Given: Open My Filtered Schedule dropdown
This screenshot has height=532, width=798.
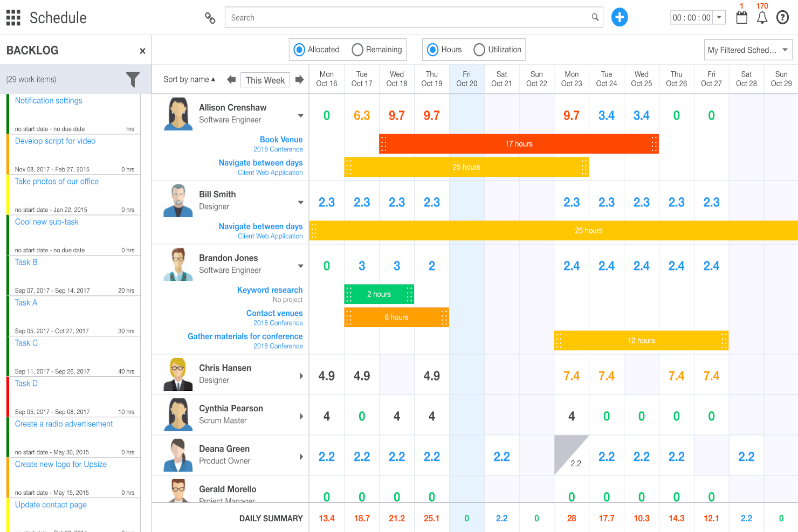Looking at the screenshot, I should [x=748, y=50].
